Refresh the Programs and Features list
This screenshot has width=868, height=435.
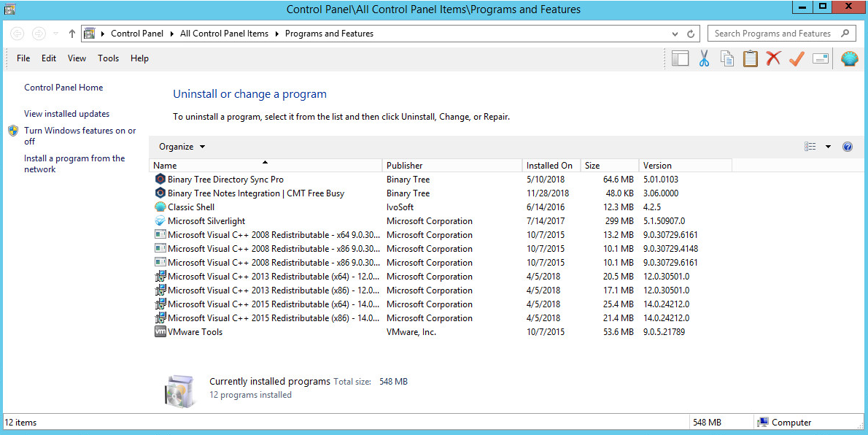(x=691, y=34)
